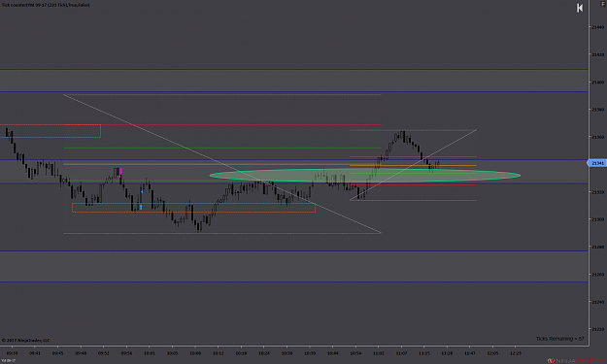Click the blue current price marker 21341
607x364 pixels.
pyautogui.click(x=596, y=163)
